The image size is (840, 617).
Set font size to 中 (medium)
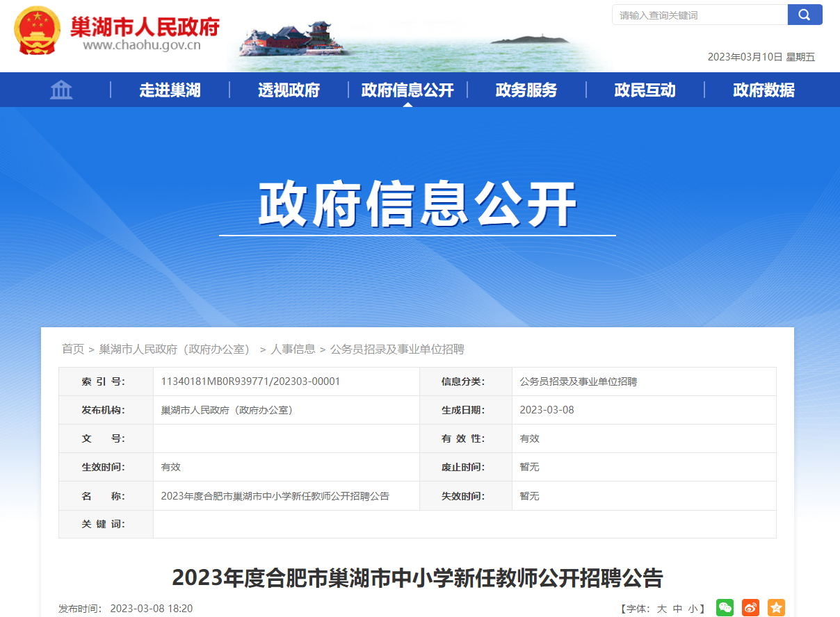pos(677,609)
